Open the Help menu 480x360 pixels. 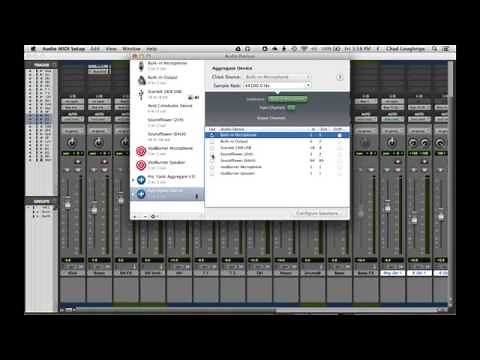pyautogui.click(x=151, y=49)
